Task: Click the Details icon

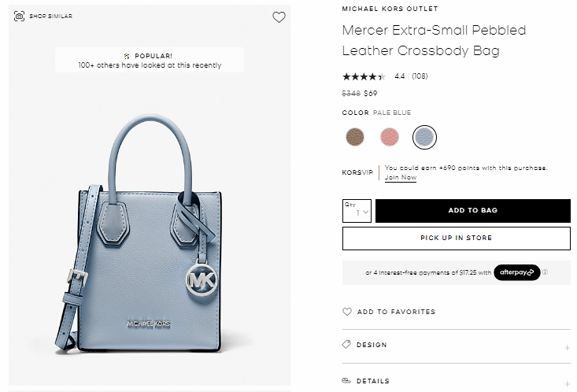Action: 347,381
